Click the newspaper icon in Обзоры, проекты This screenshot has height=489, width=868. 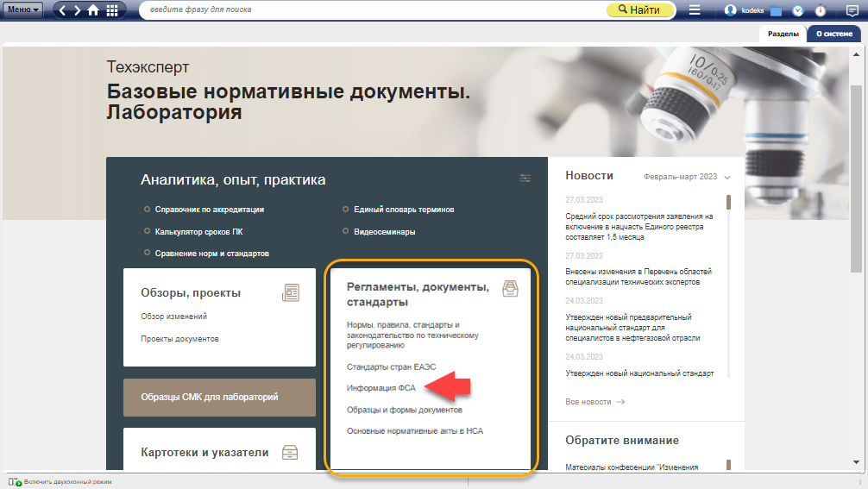point(291,292)
